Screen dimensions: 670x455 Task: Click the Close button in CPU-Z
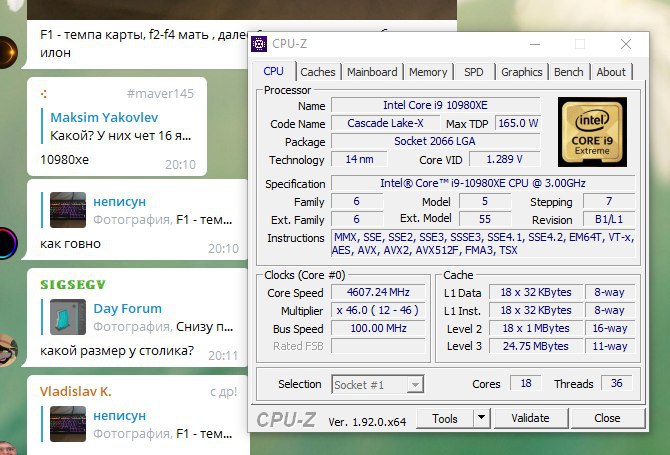pyautogui.click(x=607, y=418)
